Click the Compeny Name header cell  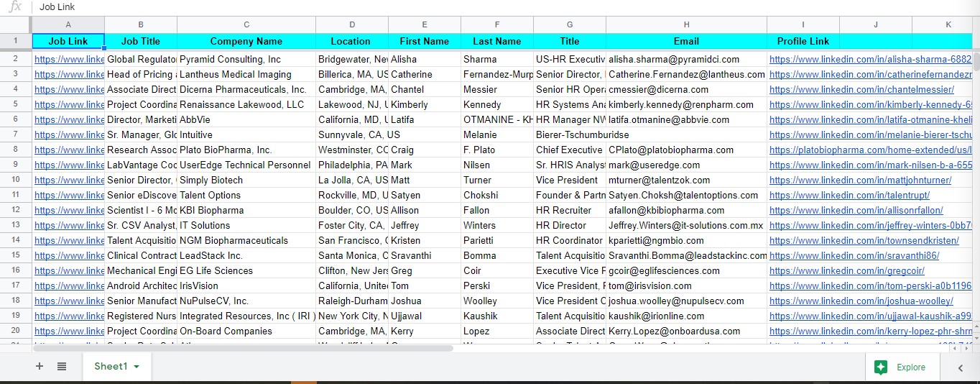click(x=246, y=41)
